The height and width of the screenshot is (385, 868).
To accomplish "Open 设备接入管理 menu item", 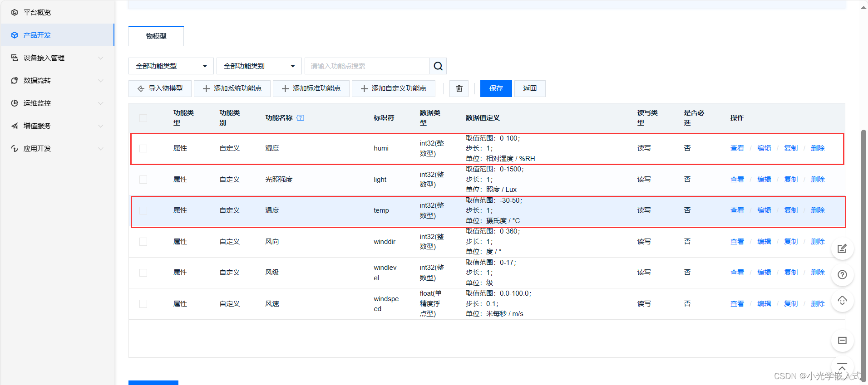I will (x=57, y=58).
